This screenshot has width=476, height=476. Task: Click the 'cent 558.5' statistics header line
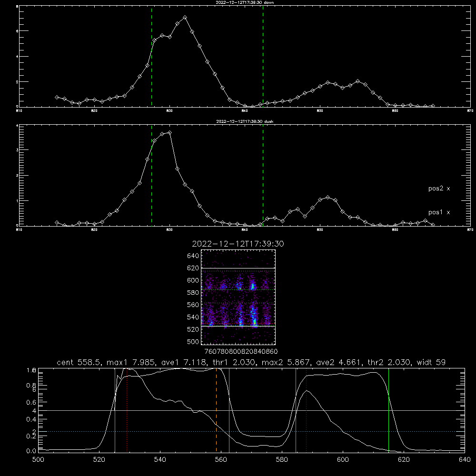(x=251, y=362)
